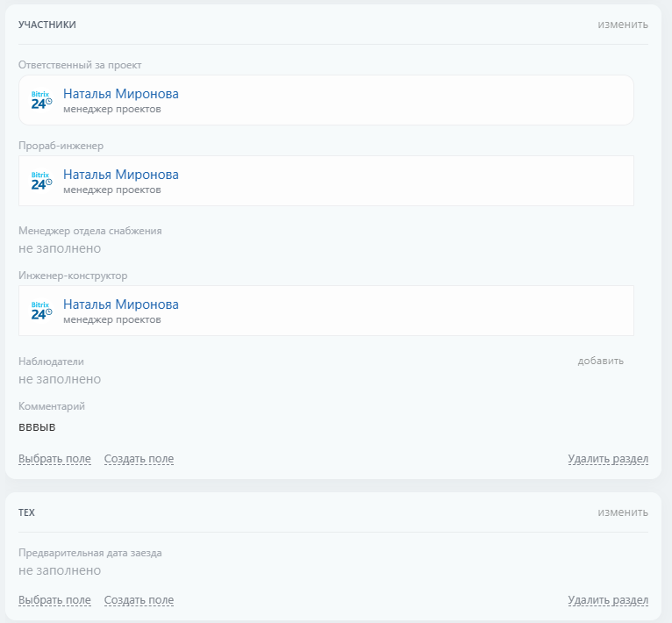The image size is (672, 623).
Task: Click Bitrix24 avatar under Ответственный за проект
Action: (x=41, y=100)
